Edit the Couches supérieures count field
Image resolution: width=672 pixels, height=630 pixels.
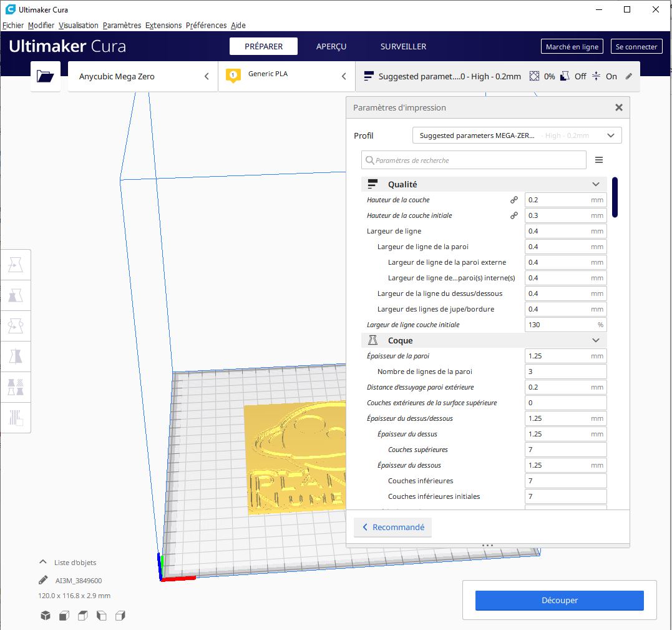[566, 450]
